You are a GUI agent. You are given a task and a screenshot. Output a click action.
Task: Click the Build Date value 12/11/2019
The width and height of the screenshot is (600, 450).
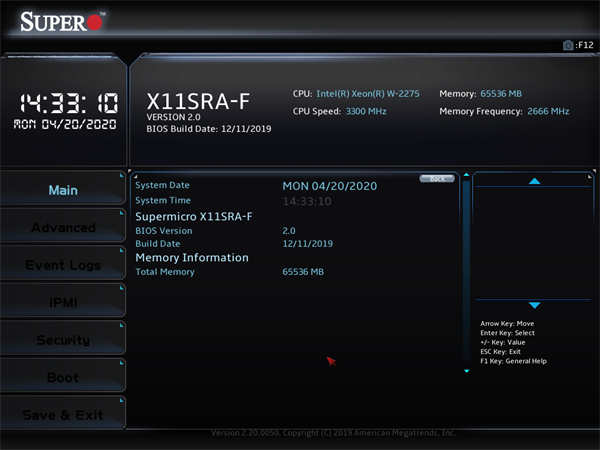308,244
